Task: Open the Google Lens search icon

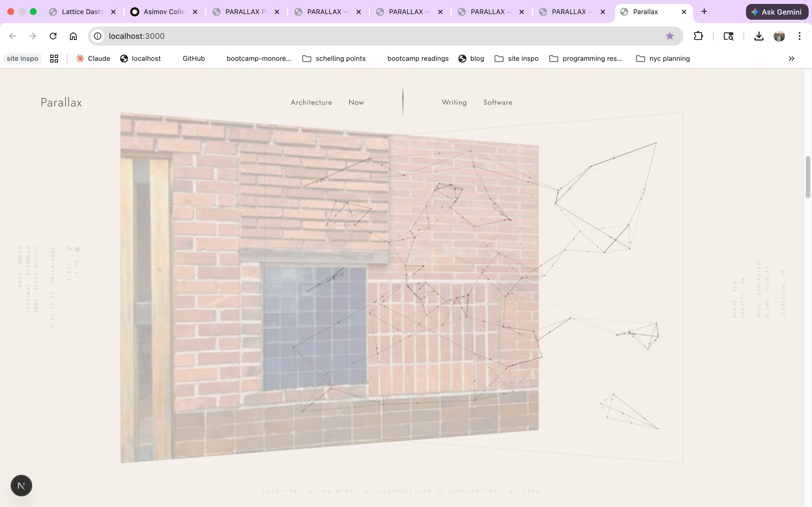Action: click(x=728, y=36)
